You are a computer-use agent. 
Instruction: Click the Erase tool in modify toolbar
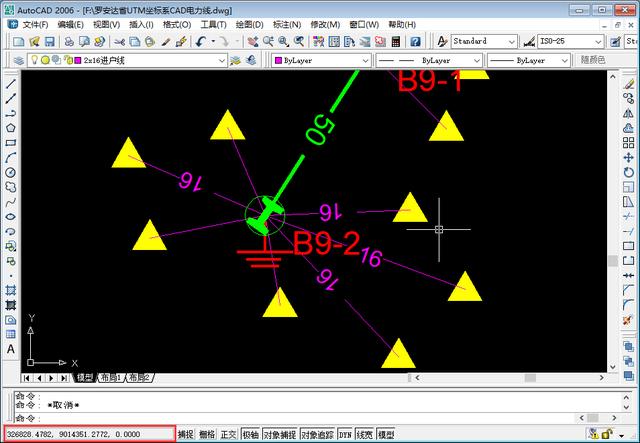tap(628, 84)
